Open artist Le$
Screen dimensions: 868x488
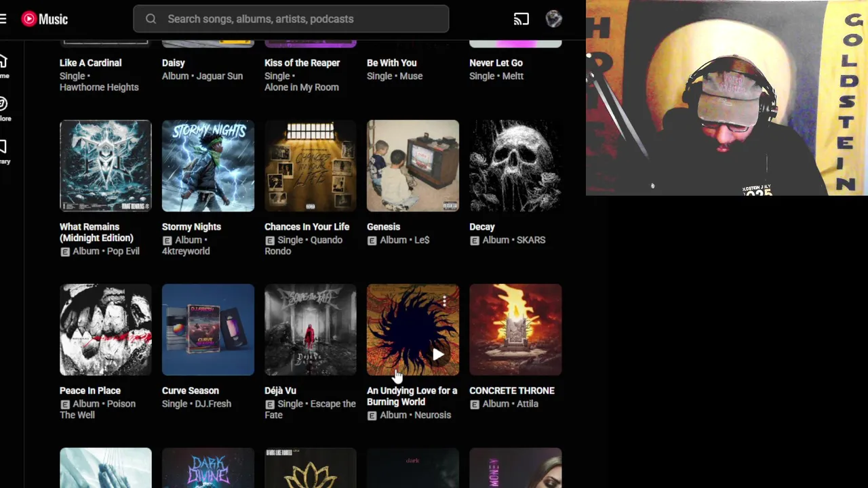(x=422, y=240)
